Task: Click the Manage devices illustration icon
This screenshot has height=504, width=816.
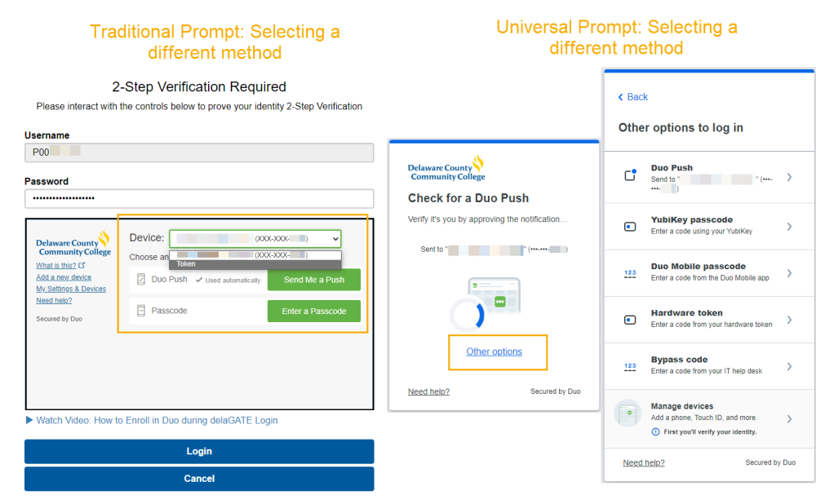Action: [x=628, y=413]
